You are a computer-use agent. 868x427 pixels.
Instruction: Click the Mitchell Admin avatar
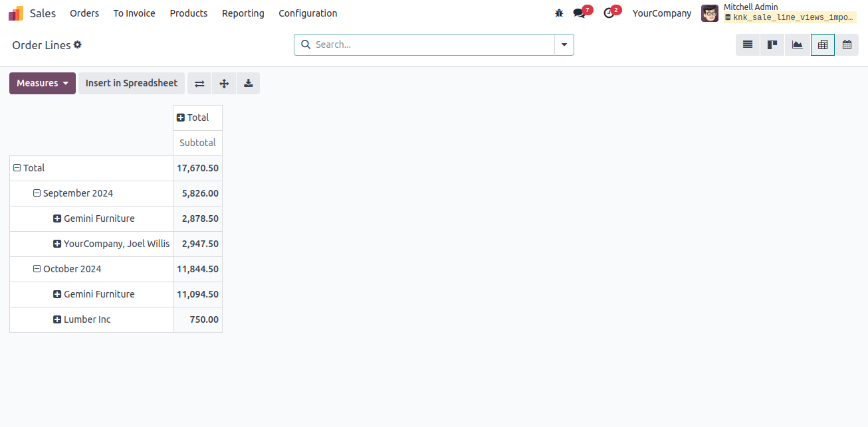pos(710,13)
